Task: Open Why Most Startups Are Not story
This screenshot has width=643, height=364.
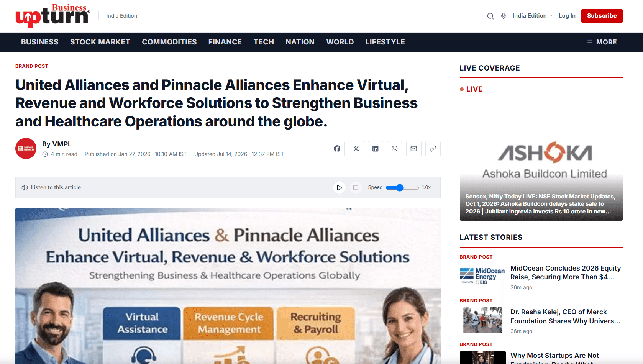Action: [554, 358]
